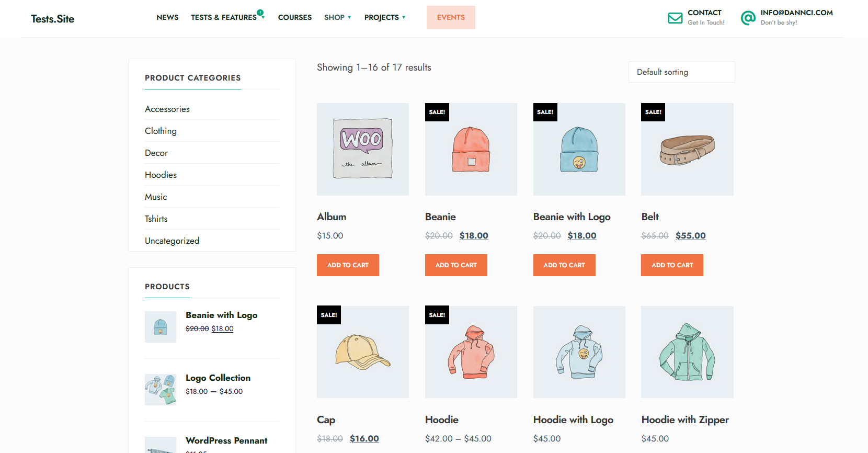Add the Beanie to cart
The width and height of the screenshot is (868, 453).
pyautogui.click(x=456, y=265)
